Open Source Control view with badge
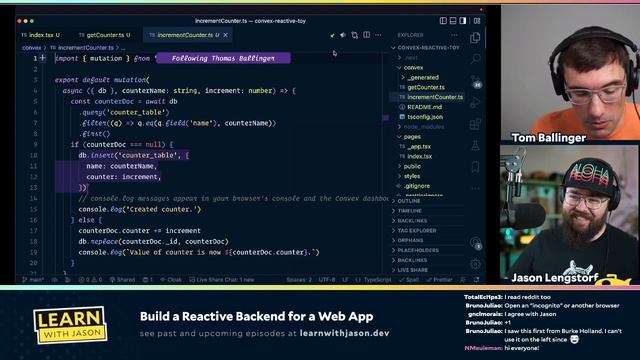The image size is (640, 360). tap(476, 81)
